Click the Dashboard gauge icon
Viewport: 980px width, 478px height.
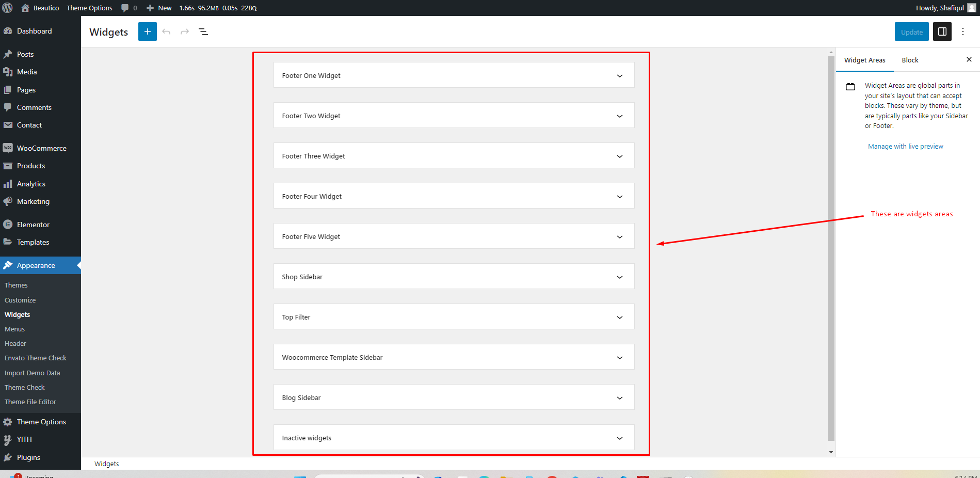(8, 31)
